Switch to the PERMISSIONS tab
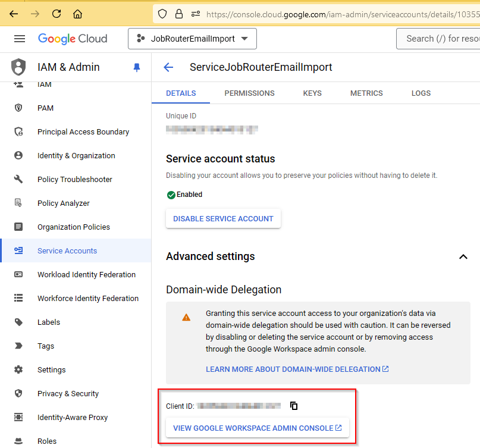The image size is (480, 448). (x=249, y=93)
